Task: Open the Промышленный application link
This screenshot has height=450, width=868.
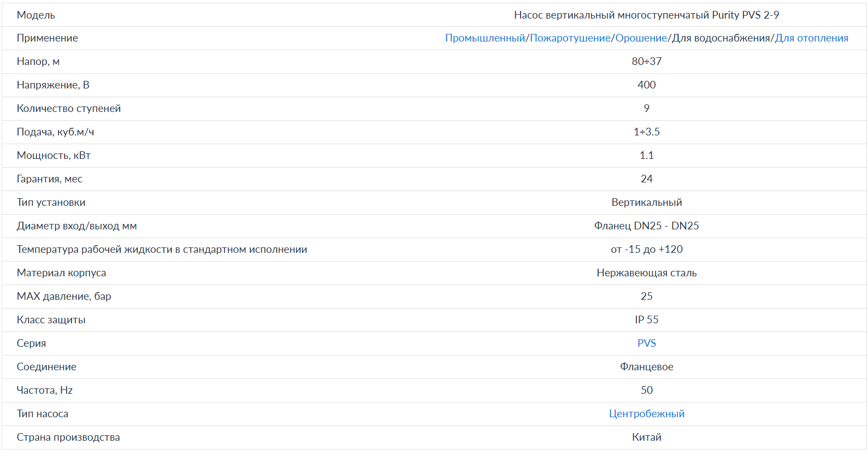Action: pyautogui.click(x=485, y=38)
